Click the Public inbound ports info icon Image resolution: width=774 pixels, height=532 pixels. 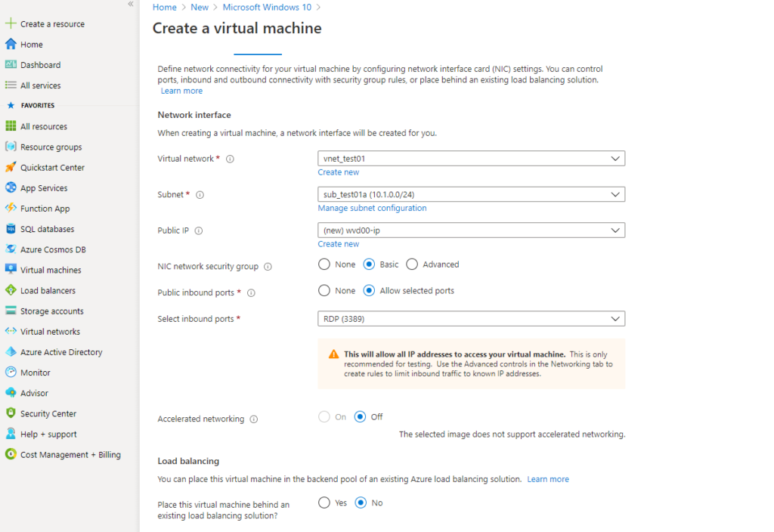click(251, 292)
